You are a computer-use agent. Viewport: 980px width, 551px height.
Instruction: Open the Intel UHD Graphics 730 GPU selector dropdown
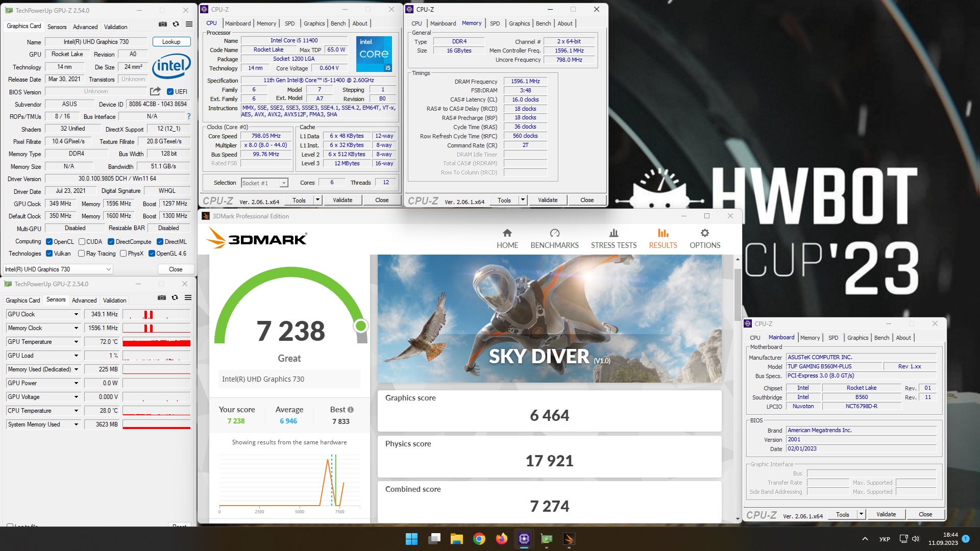(58, 269)
